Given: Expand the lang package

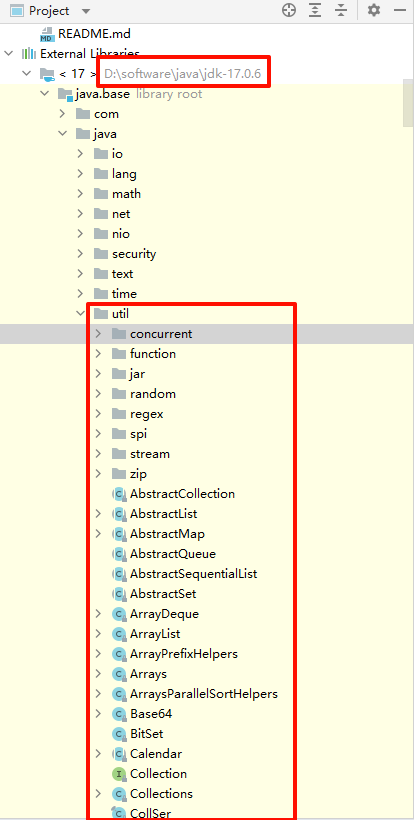Looking at the screenshot, I should [x=80, y=174].
